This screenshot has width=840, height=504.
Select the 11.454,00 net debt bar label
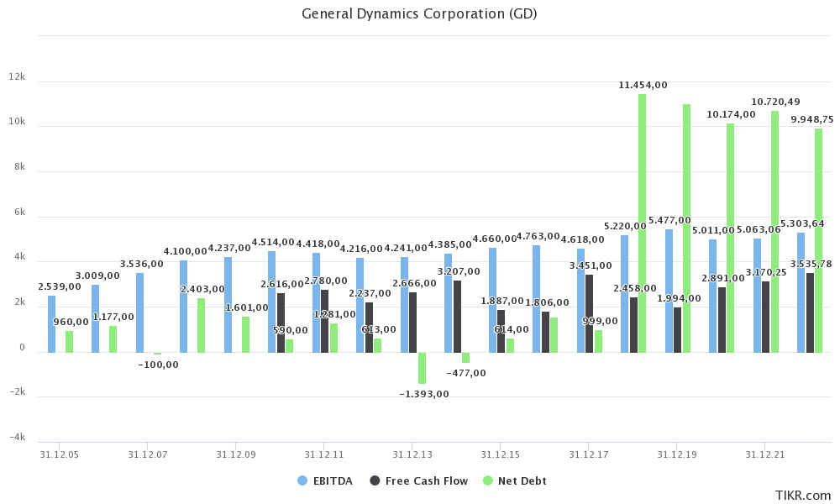pyautogui.click(x=643, y=85)
